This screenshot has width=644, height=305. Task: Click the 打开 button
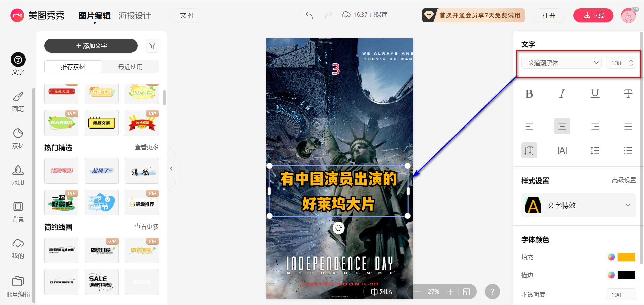pos(549,15)
